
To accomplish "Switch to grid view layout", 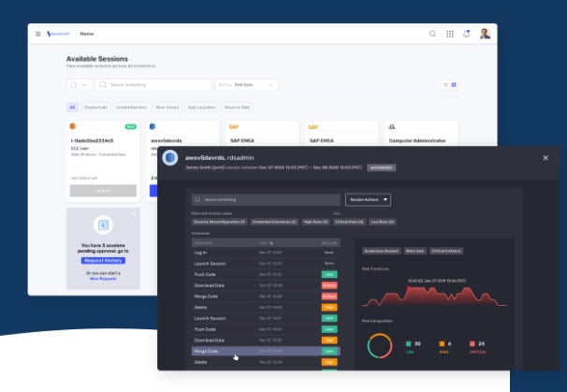I will [x=454, y=84].
